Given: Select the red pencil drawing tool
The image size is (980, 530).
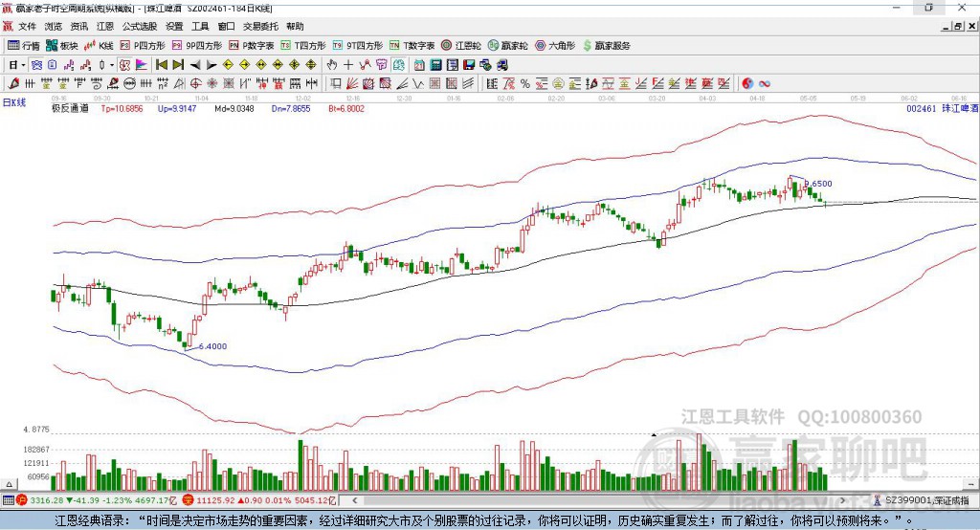Looking at the screenshot, I should pyautogui.click(x=14, y=83).
